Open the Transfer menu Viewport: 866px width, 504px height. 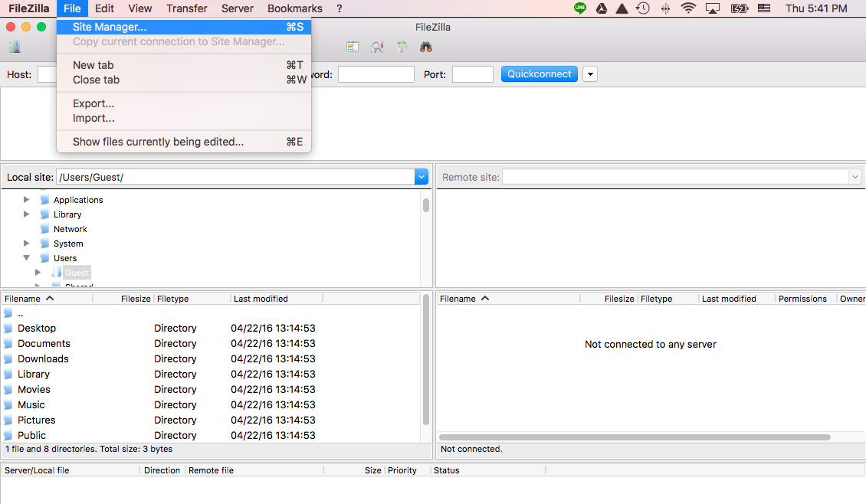(186, 8)
